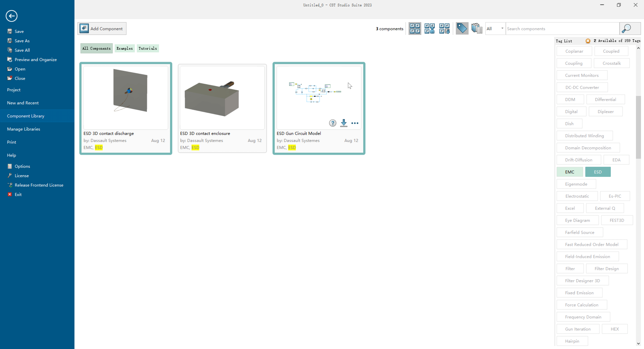
Task: Open the All search scope dropdown
Action: (495, 29)
